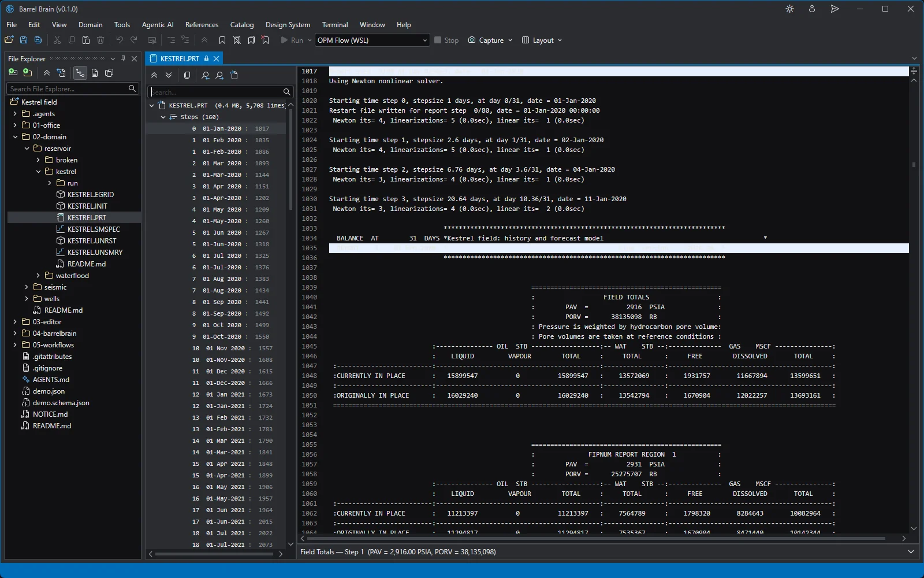Click the find next icon in outline toolbar
The height and width of the screenshot is (578, 924).
tap(219, 75)
